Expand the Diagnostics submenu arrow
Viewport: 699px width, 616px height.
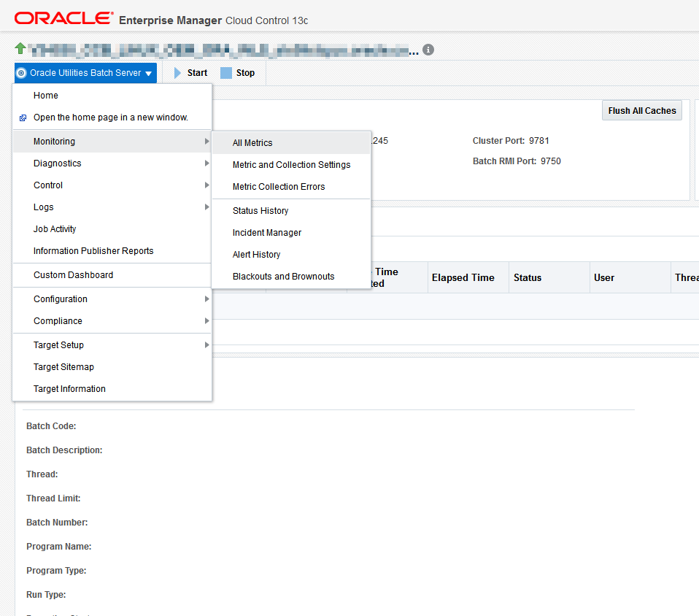tap(206, 163)
